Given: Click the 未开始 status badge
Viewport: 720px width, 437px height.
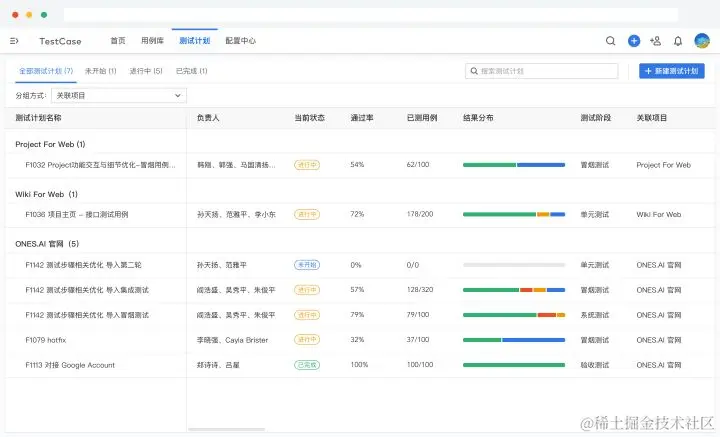Looking at the screenshot, I should point(307,265).
